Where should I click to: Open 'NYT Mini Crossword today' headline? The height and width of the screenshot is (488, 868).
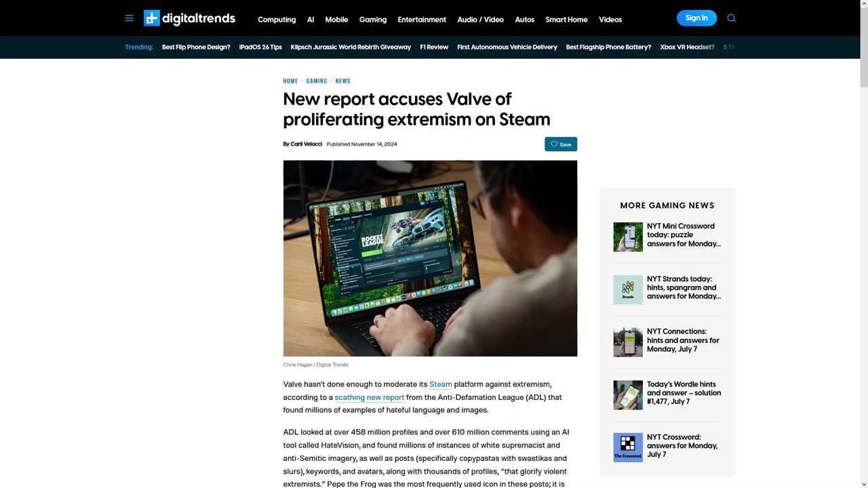click(x=684, y=235)
